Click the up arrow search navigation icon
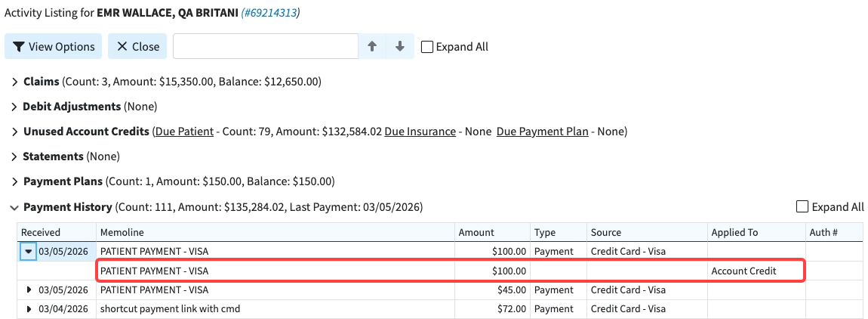Screen dimensions: 868x319 (372, 46)
